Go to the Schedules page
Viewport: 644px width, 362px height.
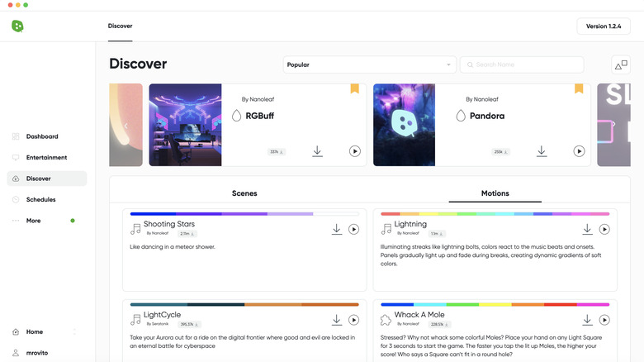click(x=40, y=200)
